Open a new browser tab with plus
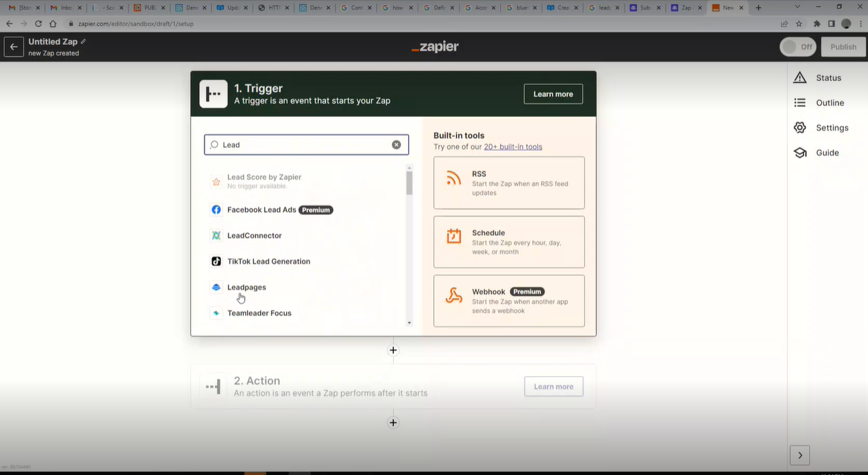 [x=758, y=8]
